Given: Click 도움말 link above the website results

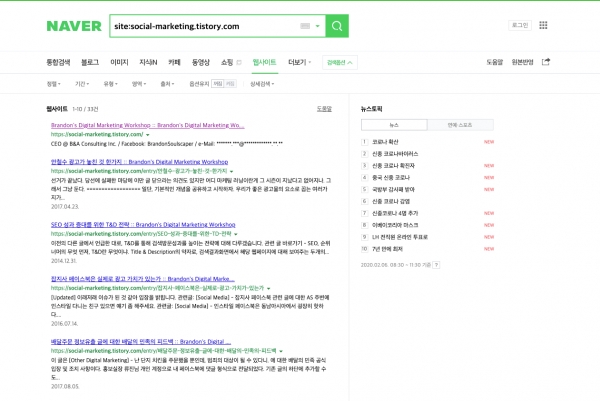Looking at the screenshot, I should click(x=324, y=109).
